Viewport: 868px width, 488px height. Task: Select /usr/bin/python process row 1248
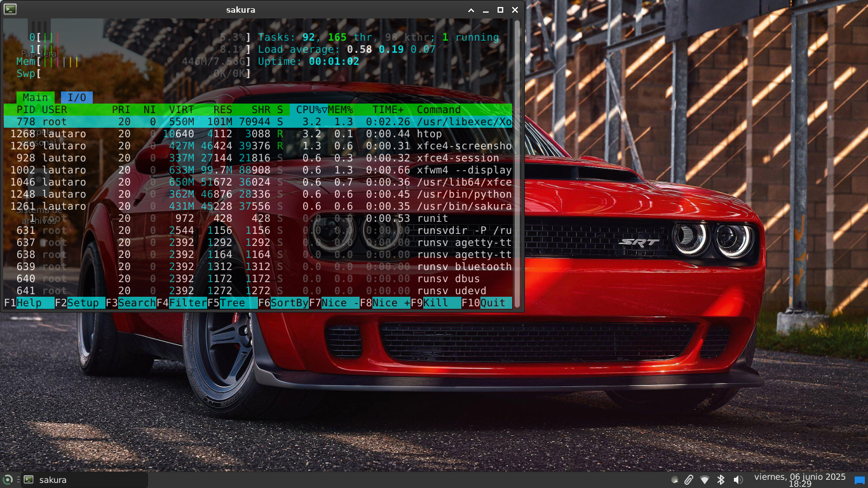pos(258,194)
